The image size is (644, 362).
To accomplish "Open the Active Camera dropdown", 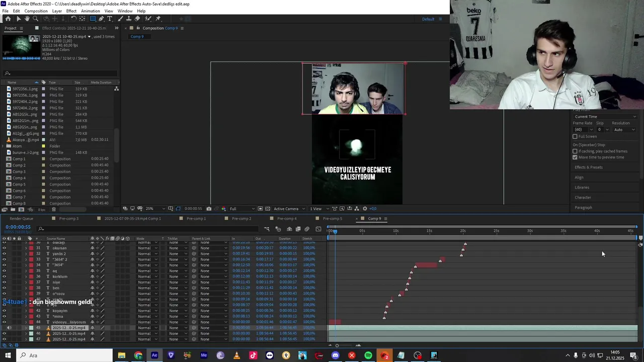I will 288,209.
